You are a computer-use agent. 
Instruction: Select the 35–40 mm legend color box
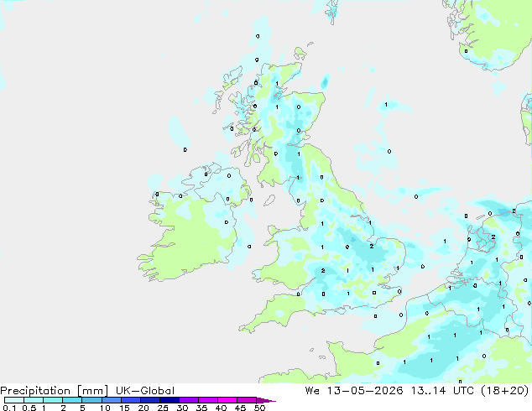click(x=207, y=400)
